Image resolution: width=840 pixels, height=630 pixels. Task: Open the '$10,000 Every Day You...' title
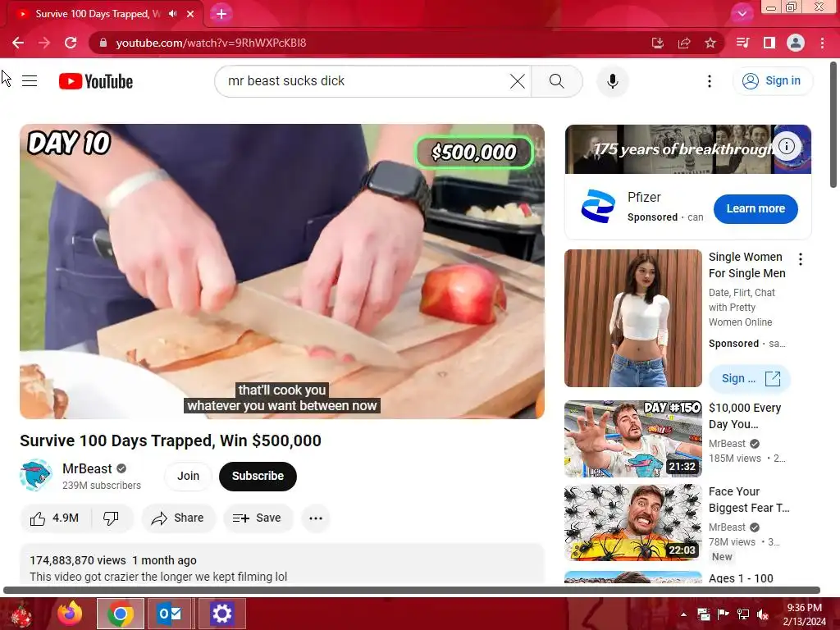coord(745,416)
